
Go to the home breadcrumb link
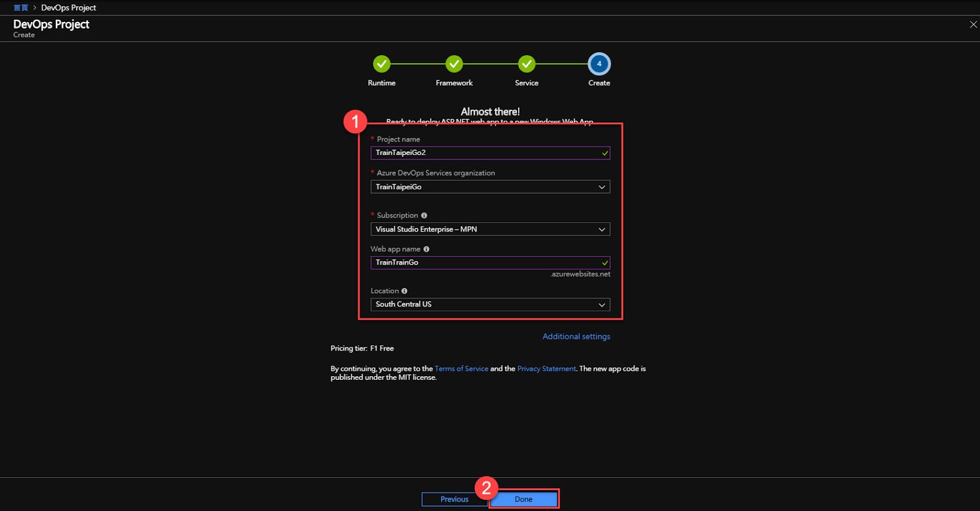point(21,8)
